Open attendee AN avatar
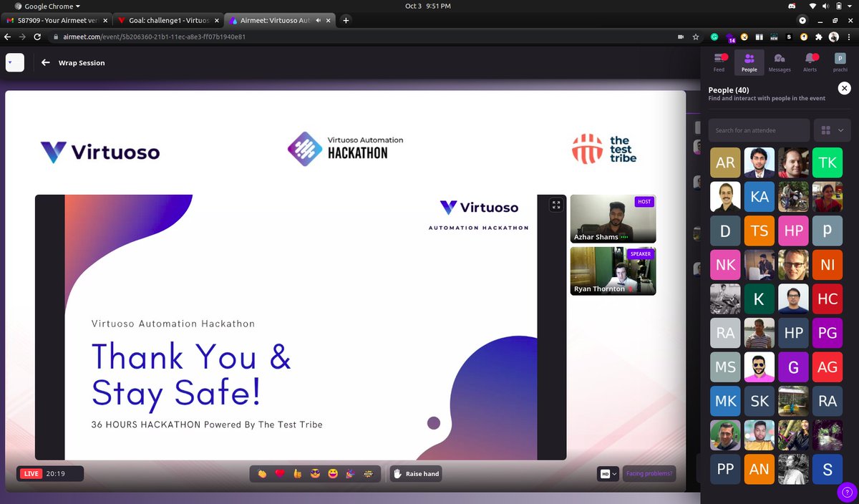The height and width of the screenshot is (504, 859). click(759, 470)
